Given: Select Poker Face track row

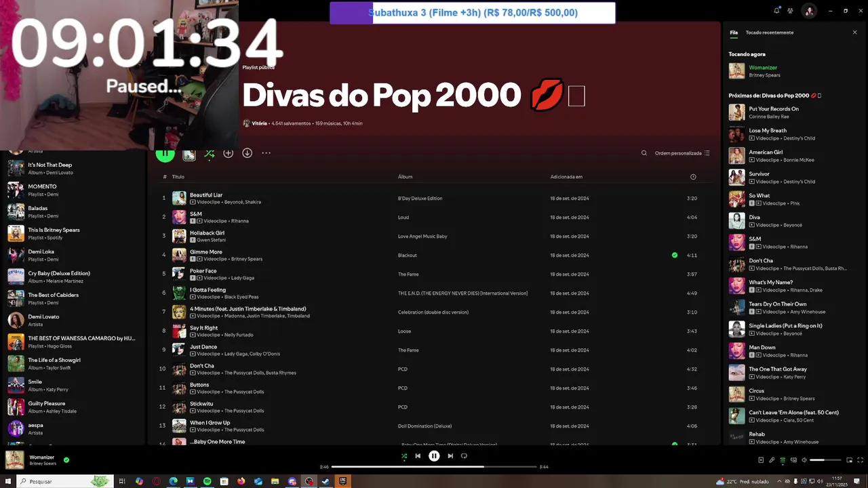Looking at the screenshot, I should [x=434, y=274].
